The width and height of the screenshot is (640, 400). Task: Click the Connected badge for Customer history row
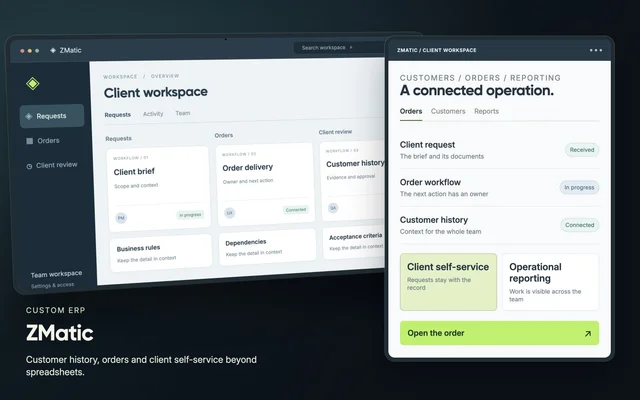point(580,225)
